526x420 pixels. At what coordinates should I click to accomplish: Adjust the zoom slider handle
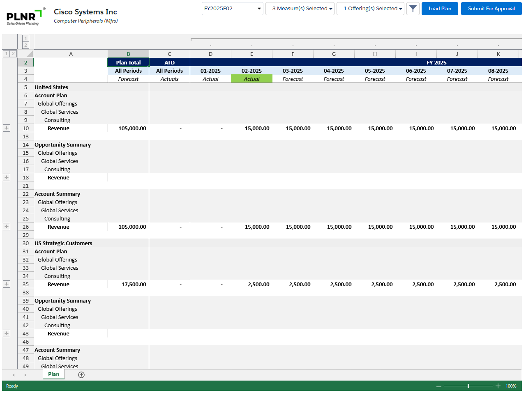point(468,386)
